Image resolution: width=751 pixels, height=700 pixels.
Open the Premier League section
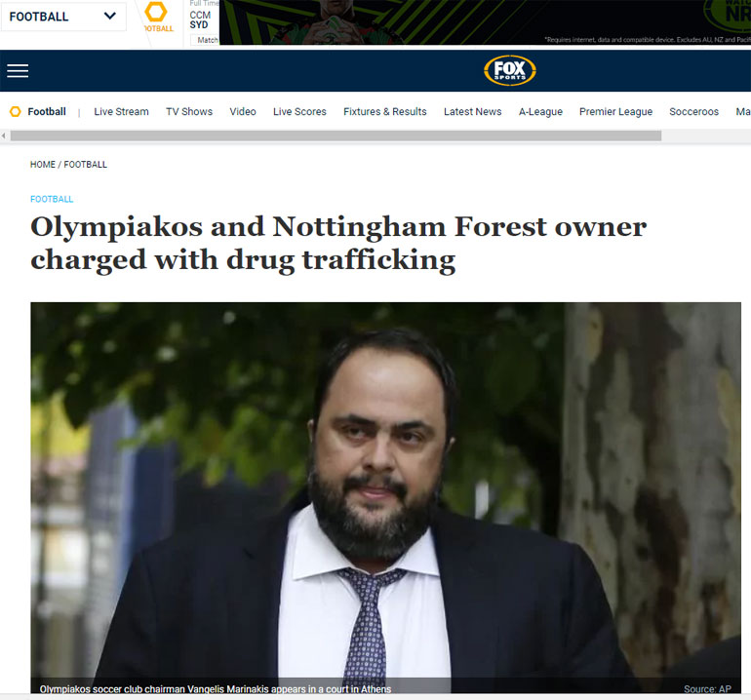616,111
